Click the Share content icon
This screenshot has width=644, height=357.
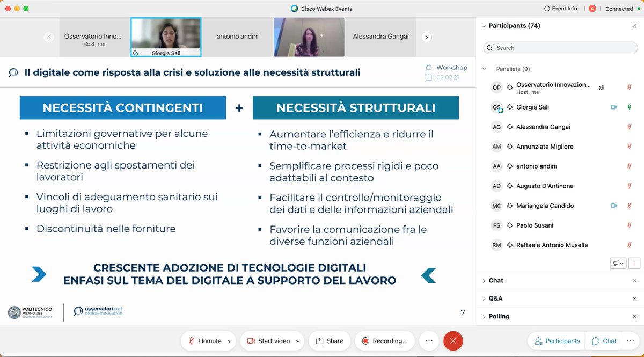(x=329, y=340)
